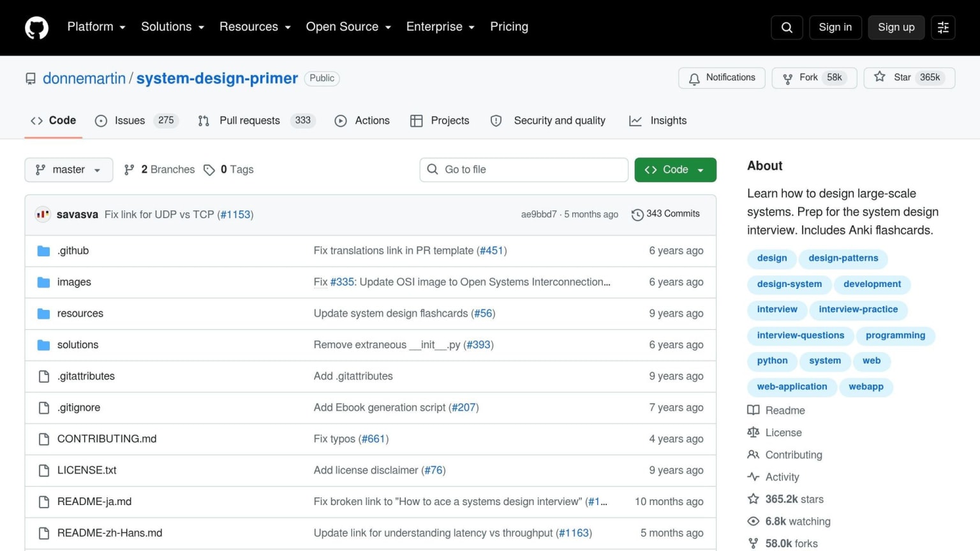Open the green Code dropdown button
980x551 pixels.
coord(675,170)
